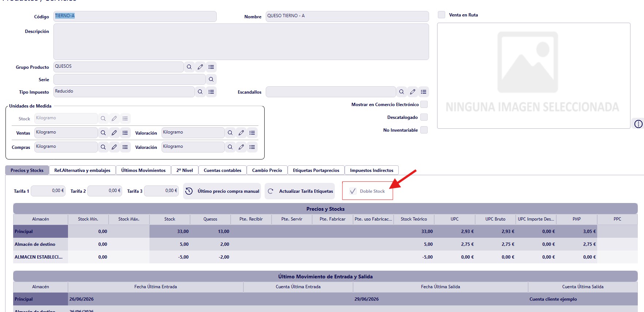
Task: Open image options three-dots icon
Action: (638, 124)
